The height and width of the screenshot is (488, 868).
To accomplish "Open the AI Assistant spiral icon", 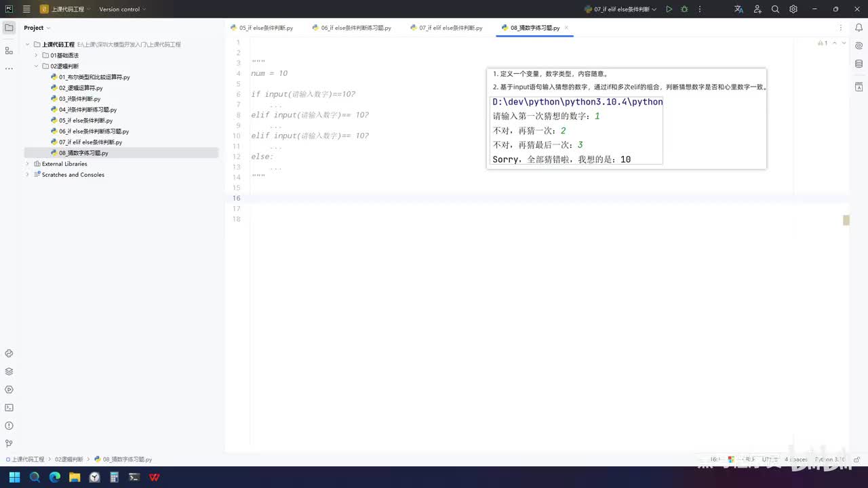I will click(859, 46).
